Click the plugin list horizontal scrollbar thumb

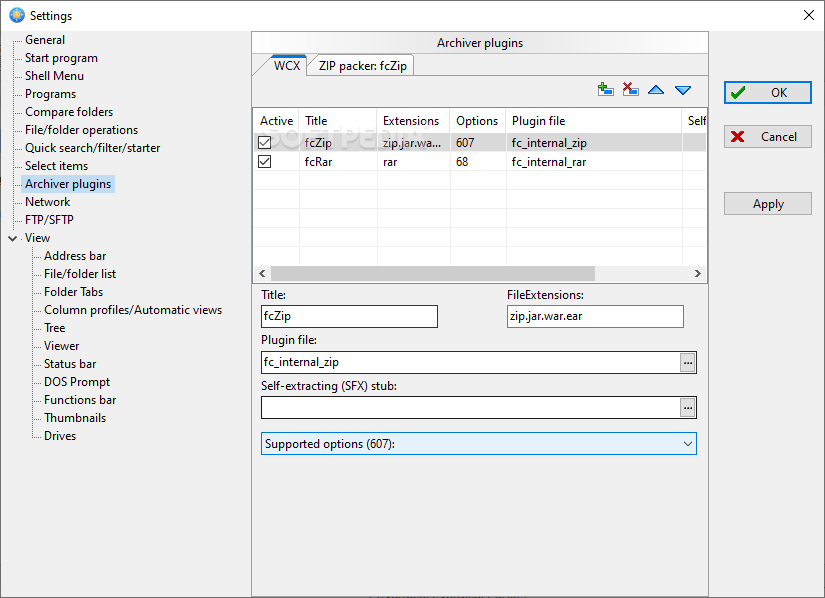click(432, 273)
